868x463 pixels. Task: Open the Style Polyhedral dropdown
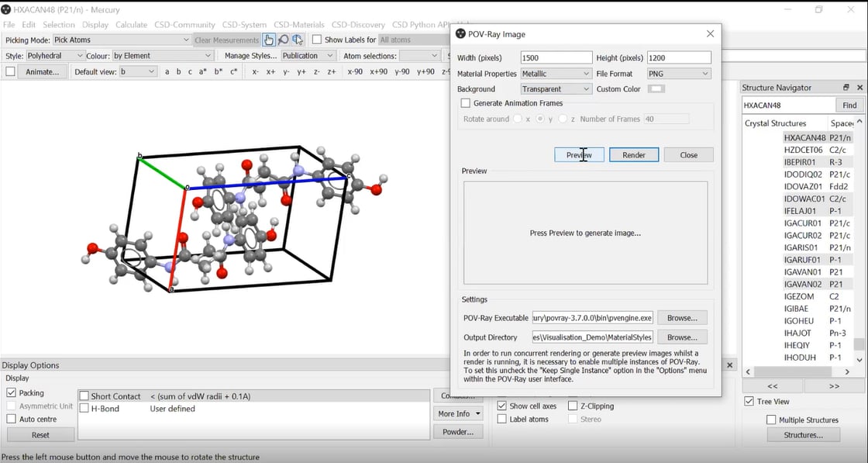(x=55, y=56)
